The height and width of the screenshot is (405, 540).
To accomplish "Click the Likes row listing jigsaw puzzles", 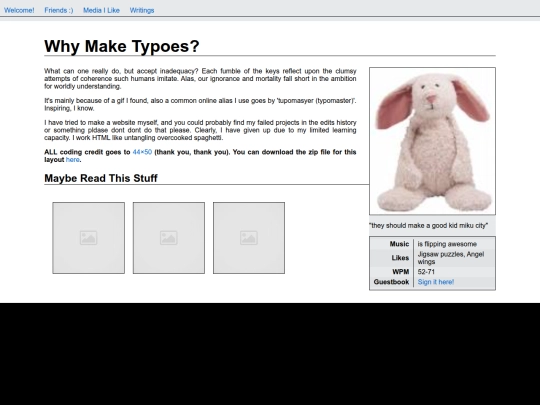I will (x=433, y=258).
